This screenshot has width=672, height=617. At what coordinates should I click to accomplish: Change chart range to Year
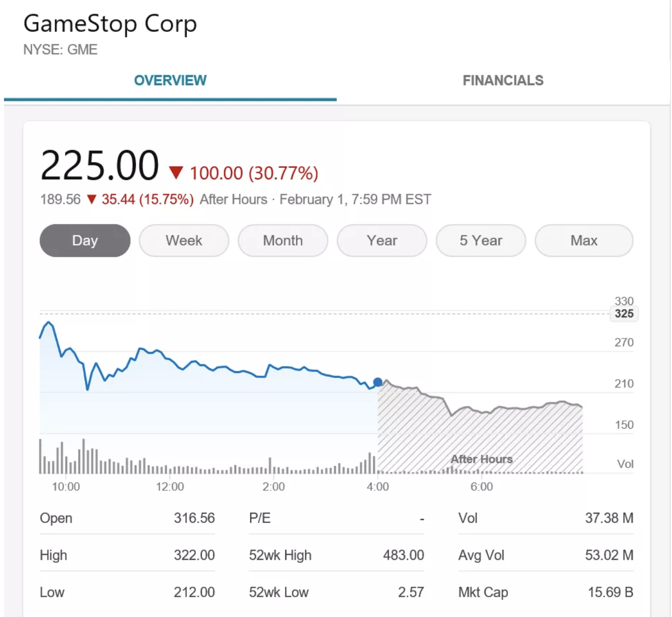pyautogui.click(x=382, y=240)
